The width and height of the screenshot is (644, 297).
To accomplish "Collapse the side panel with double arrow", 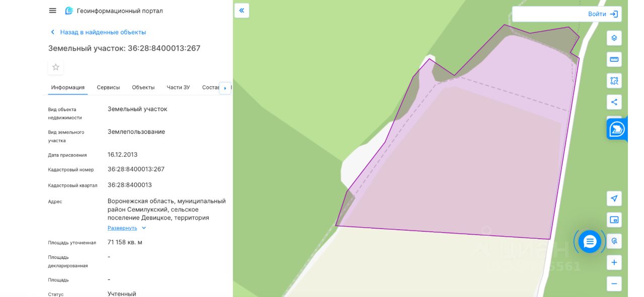I will (242, 11).
